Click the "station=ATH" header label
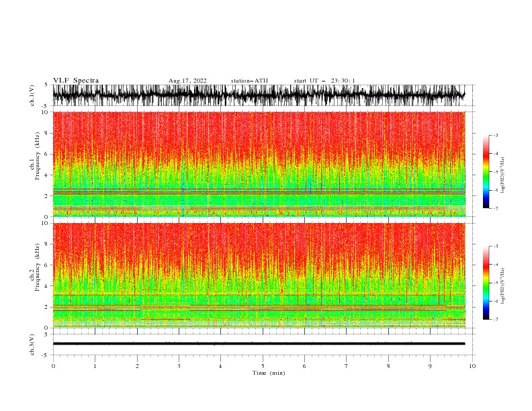This screenshot has width=532, height=411. [249, 81]
